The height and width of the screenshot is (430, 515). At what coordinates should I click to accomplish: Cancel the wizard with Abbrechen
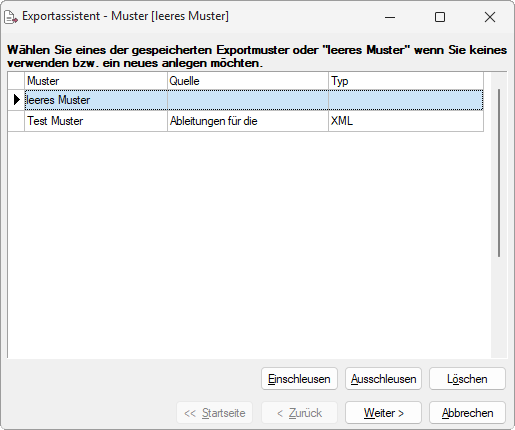[x=467, y=413]
